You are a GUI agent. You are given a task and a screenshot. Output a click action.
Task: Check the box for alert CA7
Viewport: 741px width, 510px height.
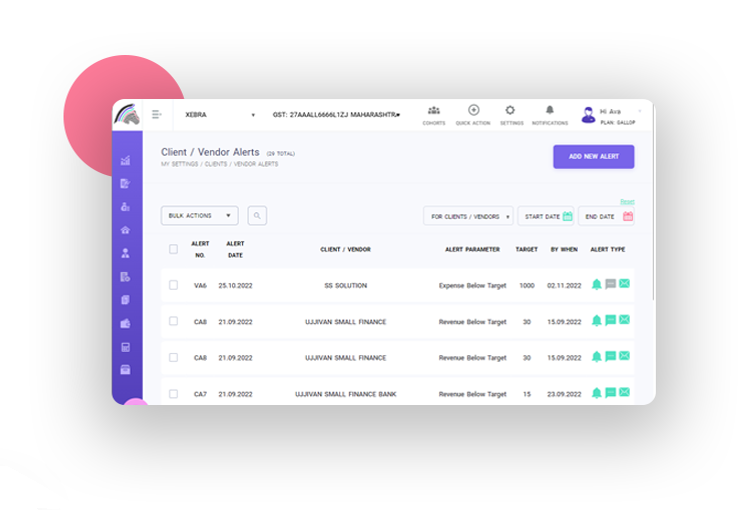coord(173,394)
